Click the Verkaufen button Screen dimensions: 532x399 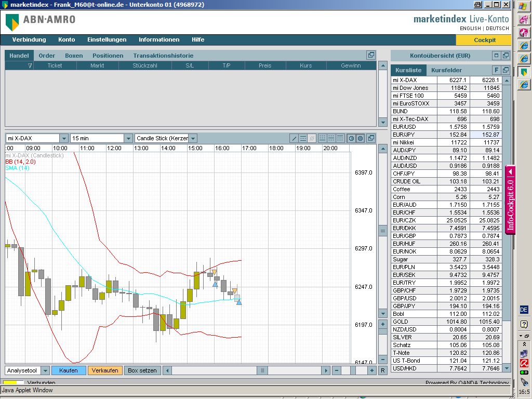(105, 370)
